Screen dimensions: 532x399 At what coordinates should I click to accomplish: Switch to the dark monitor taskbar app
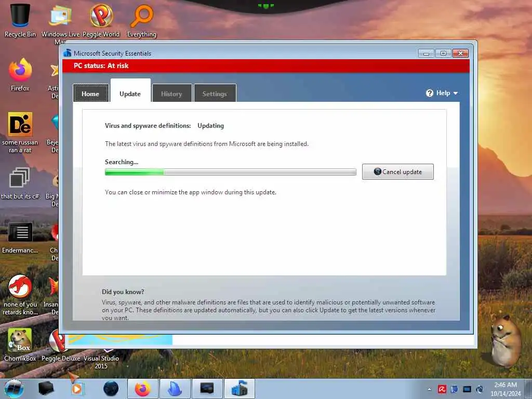pyautogui.click(x=207, y=389)
